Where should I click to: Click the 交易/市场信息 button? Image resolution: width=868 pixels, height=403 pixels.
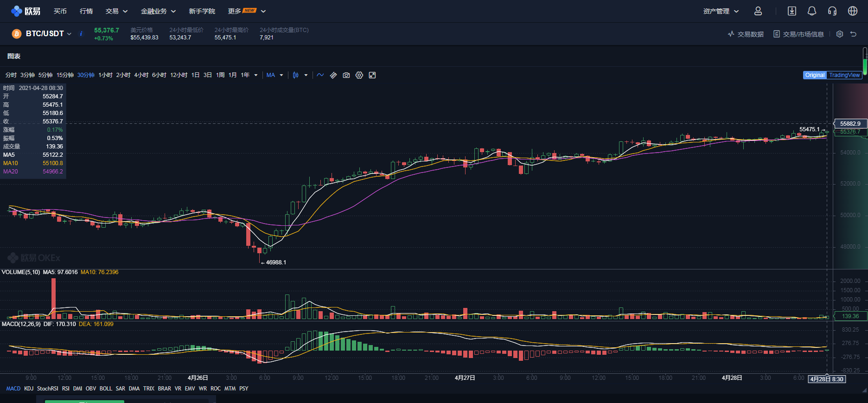(798, 34)
